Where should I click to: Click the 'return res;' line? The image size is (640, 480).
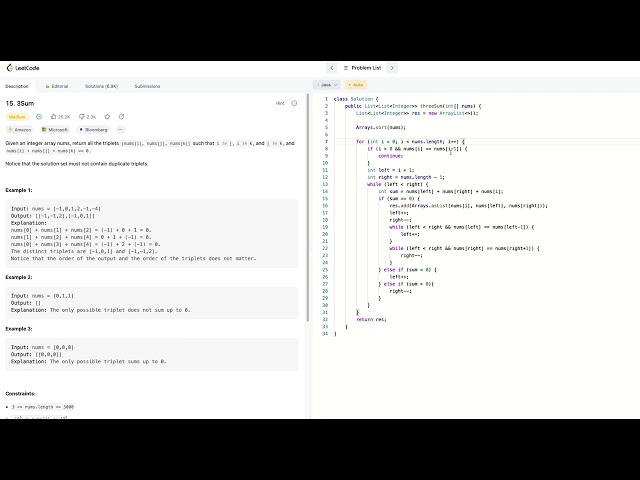pos(371,319)
